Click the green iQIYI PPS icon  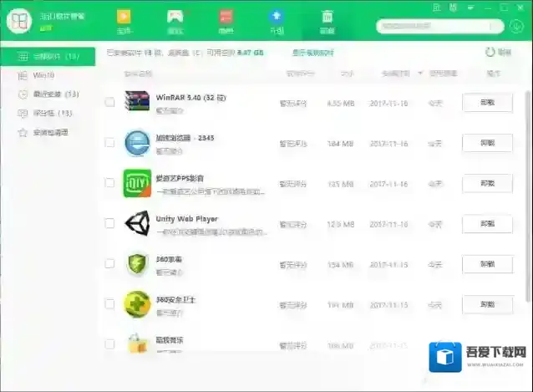tap(136, 183)
